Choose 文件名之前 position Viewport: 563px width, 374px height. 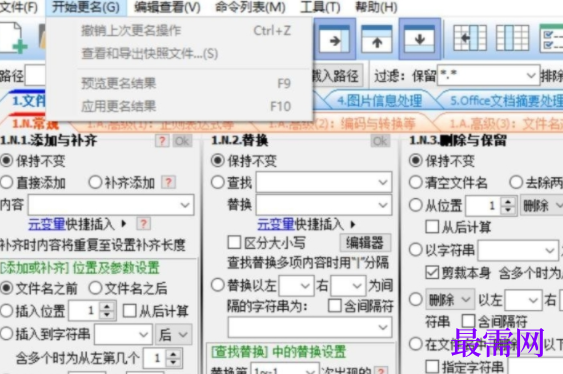[x=6, y=288]
